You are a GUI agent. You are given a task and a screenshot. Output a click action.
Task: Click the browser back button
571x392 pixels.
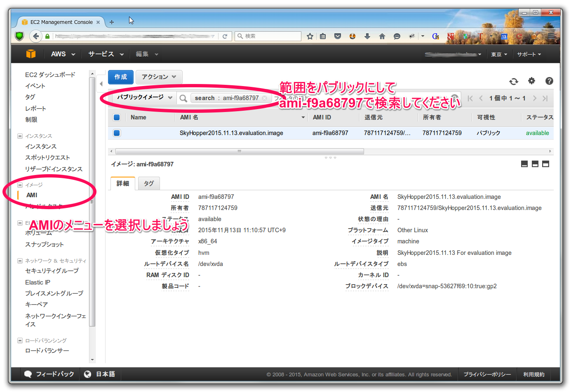click(x=36, y=36)
